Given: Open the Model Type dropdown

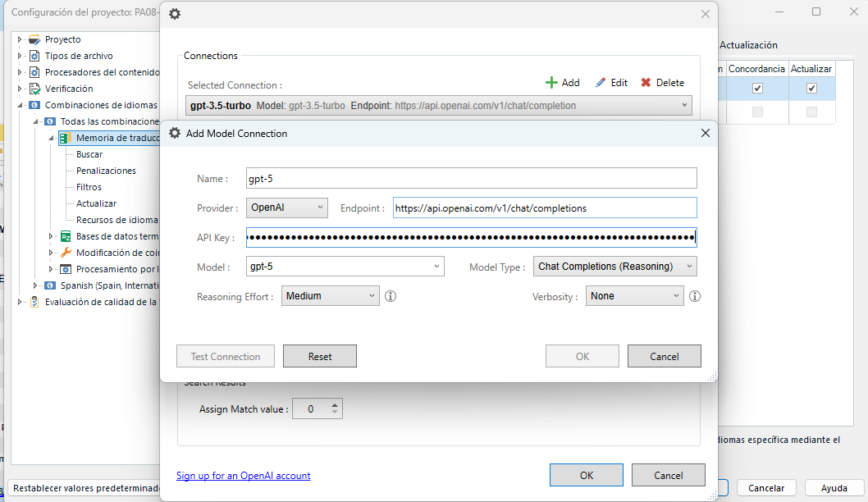Looking at the screenshot, I should point(615,267).
